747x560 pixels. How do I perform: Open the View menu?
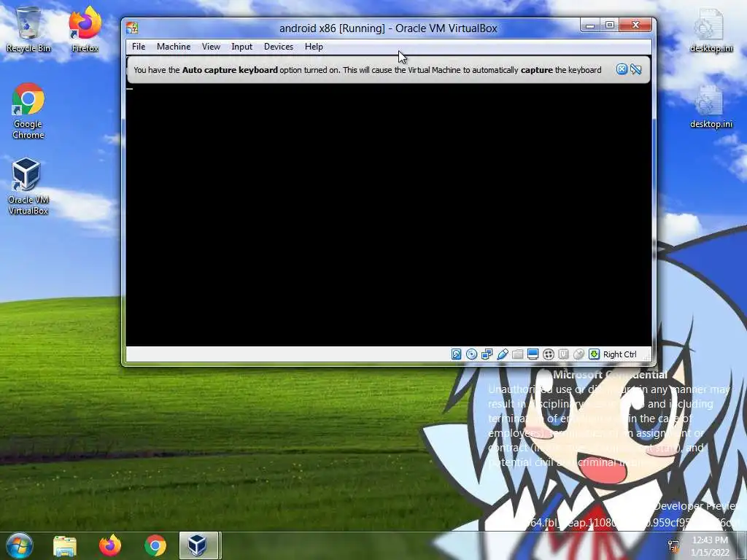[211, 47]
